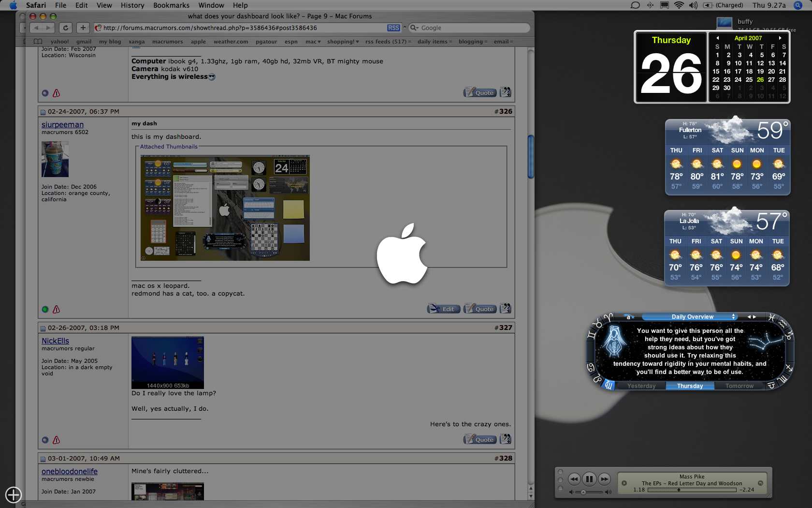Screen dimensions: 812x508
Task: Open 'weather.com' bookmark in bookmarks bar
Action: (231, 42)
